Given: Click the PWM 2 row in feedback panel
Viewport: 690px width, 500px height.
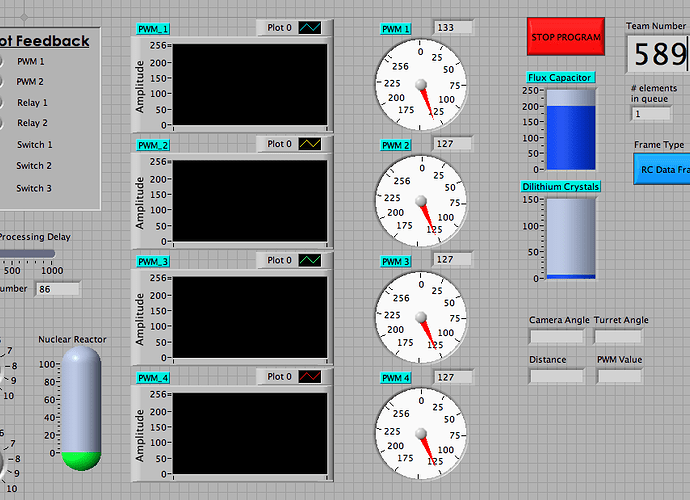Looking at the screenshot, I should (30, 81).
